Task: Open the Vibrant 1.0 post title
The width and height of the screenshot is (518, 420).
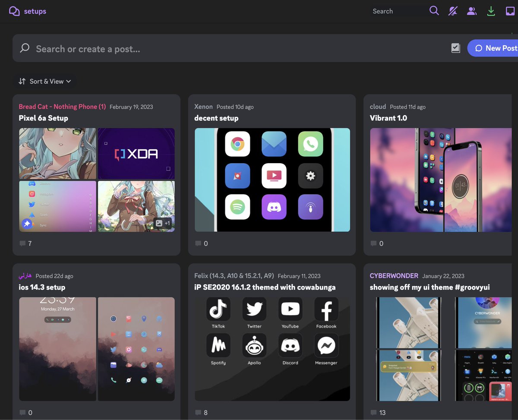Action: tap(388, 118)
